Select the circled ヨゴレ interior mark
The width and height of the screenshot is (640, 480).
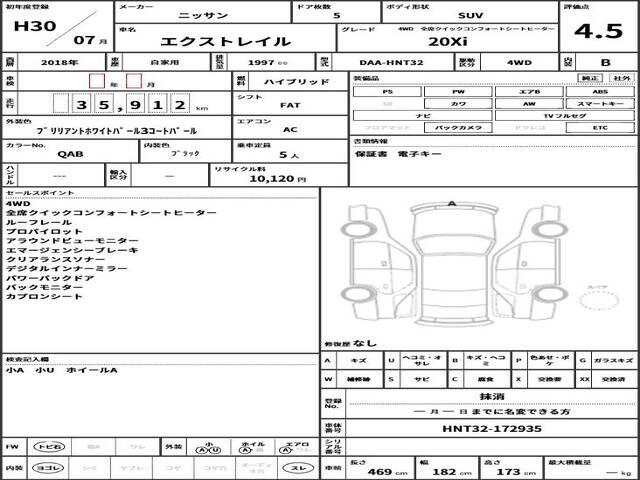tap(43, 468)
